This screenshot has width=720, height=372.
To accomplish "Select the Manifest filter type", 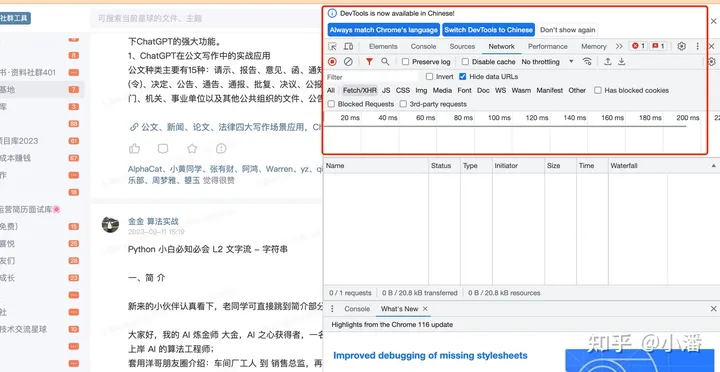I will (x=549, y=90).
